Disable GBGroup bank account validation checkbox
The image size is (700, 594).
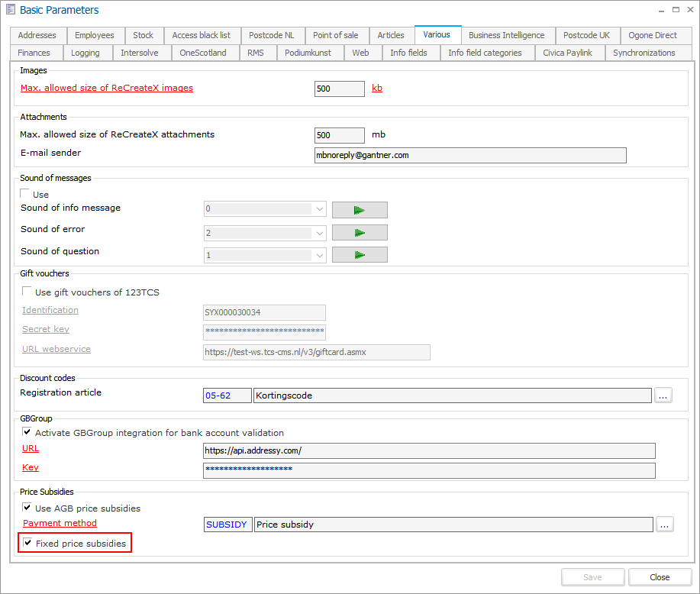click(27, 433)
